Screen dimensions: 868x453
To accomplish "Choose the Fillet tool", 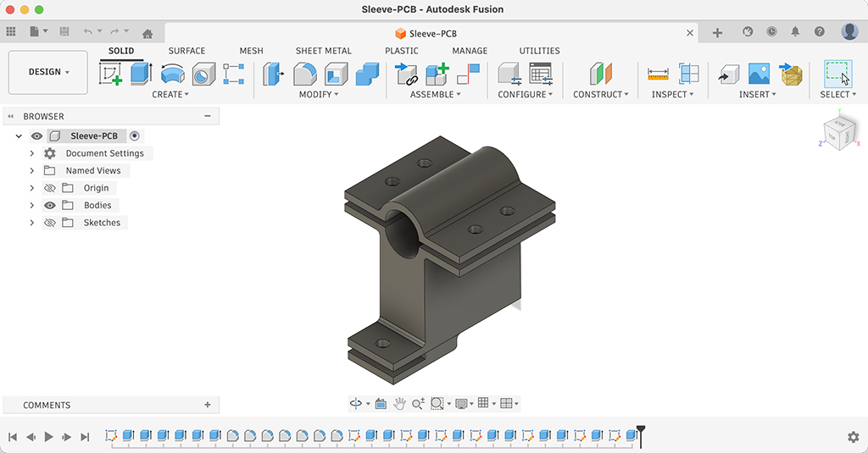I will pos(304,74).
